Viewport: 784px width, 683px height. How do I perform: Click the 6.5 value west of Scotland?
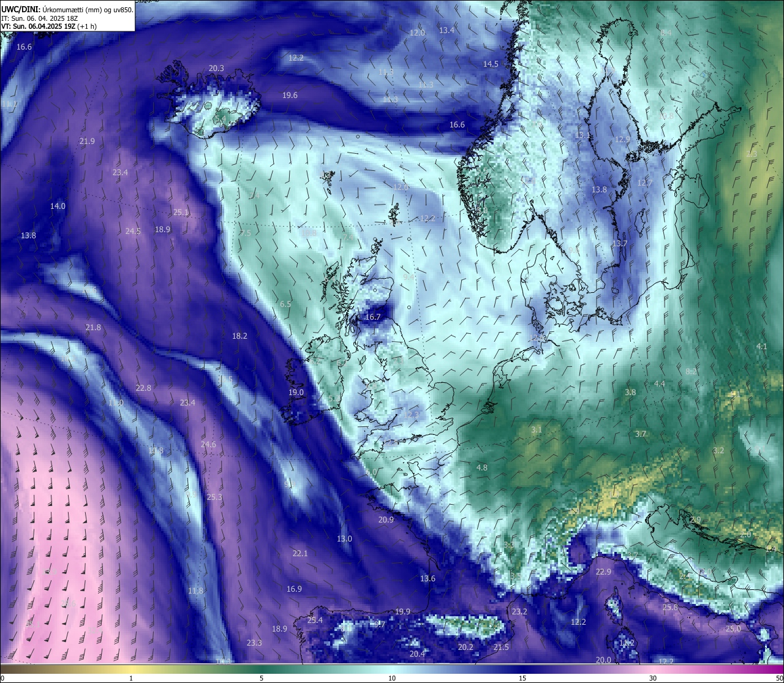tap(285, 304)
